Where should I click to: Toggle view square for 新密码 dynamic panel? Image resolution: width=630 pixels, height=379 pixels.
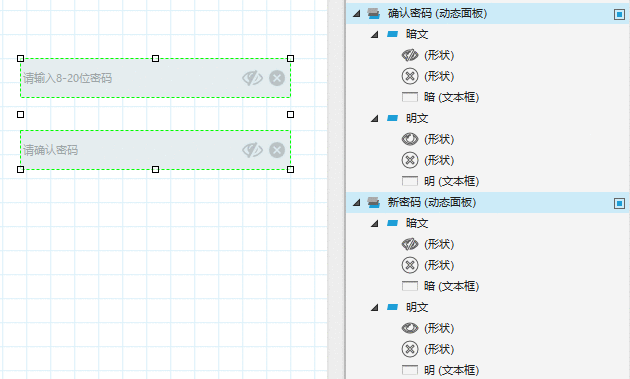tap(619, 203)
